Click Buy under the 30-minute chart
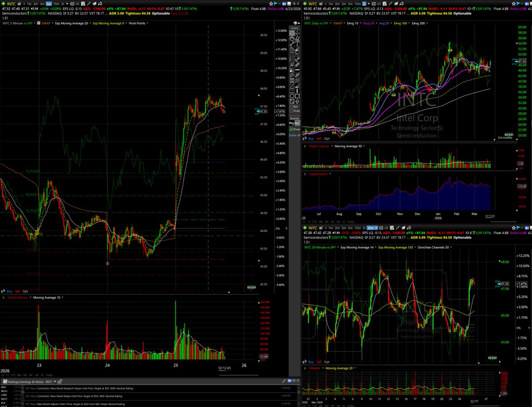Viewport: 532px width, 407px height. (x=312, y=362)
